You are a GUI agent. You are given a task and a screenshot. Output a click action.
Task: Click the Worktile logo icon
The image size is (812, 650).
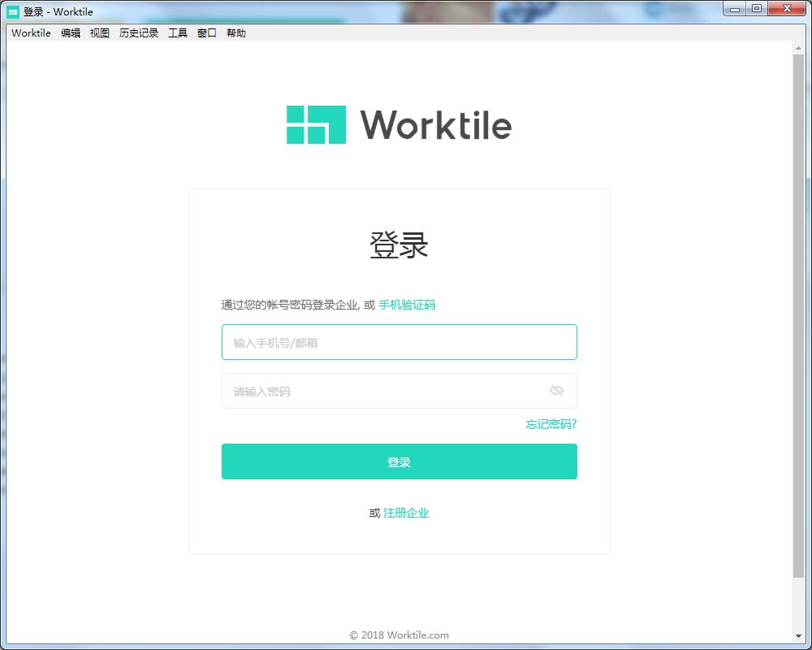tap(316, 125)
